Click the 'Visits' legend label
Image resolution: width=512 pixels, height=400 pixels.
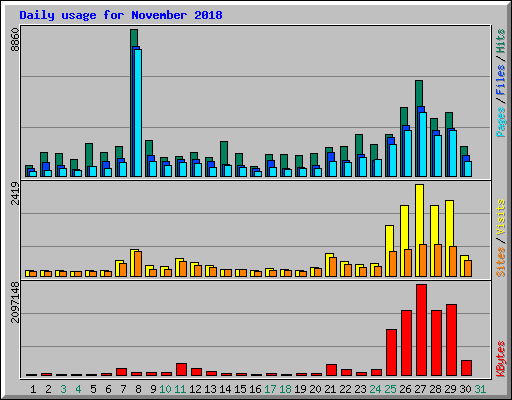(x=501, y=217)
